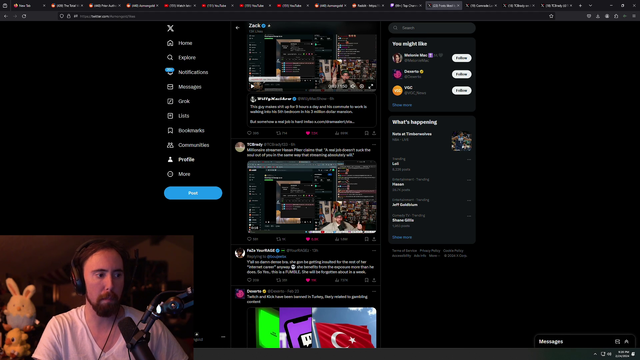Bookmark this page with the star icon
The image size is (640, 360).
coord(551,16)
